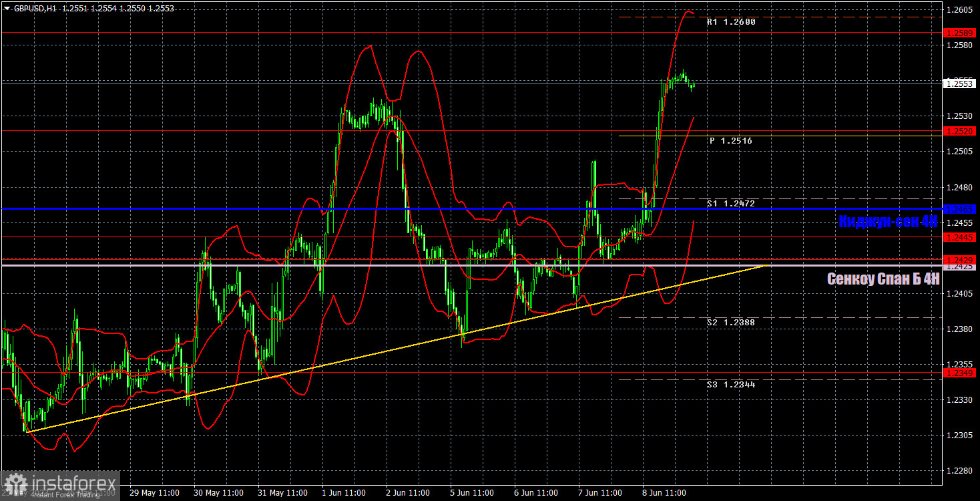This screenshot has height=501, width=980.
Task: Click the current price tag 1.2553
Action: click(961, 83)
